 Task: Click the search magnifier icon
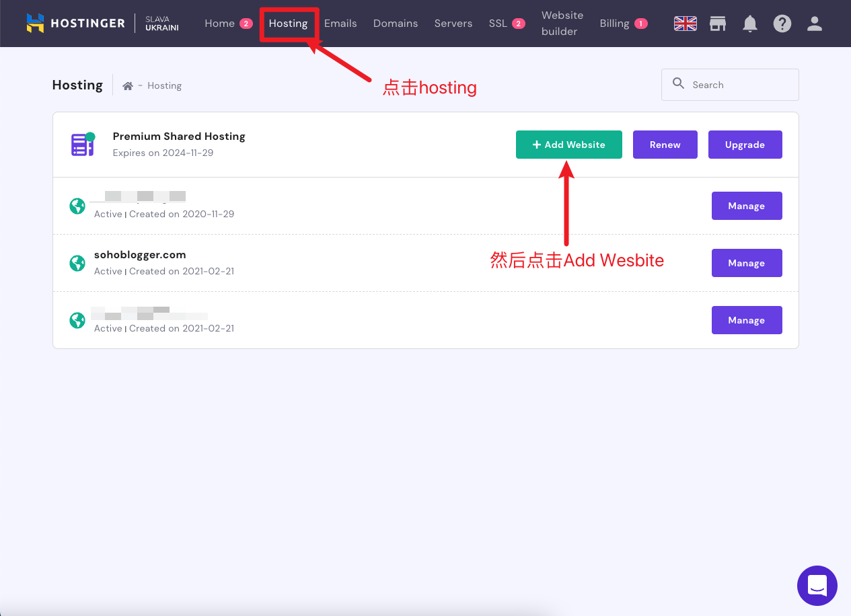tap(679, 84)
